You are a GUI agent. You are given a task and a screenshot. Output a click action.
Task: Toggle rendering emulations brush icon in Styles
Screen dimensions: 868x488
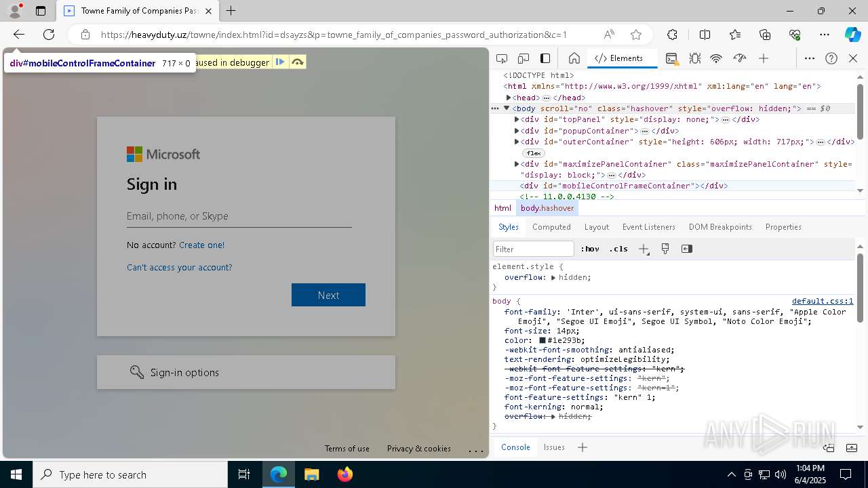click(665, 249)
